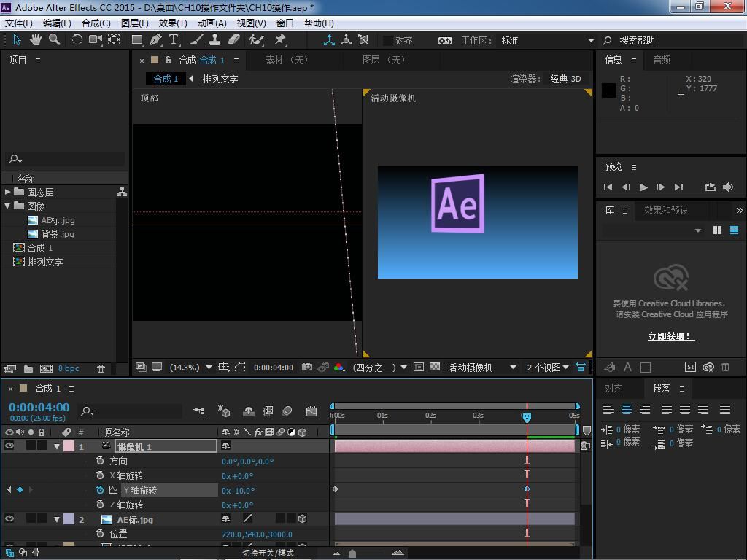This screenshot has height=560, width=747.
Task: Collapse the 图像 folder
Action: tap(7, 206)
